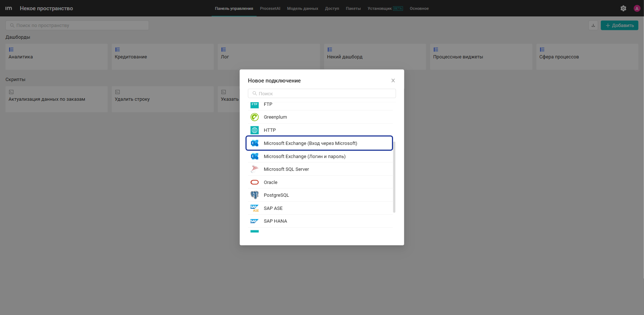Open the user avatar menu
Image resolution: width=644 pixels, height=315 pixels.
click(637, 8)
